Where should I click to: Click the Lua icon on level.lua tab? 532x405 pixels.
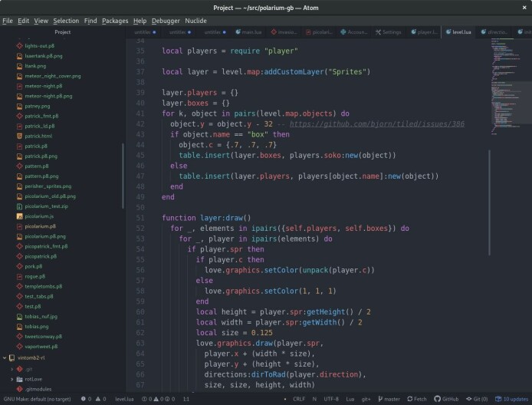(x=448, y=32)
